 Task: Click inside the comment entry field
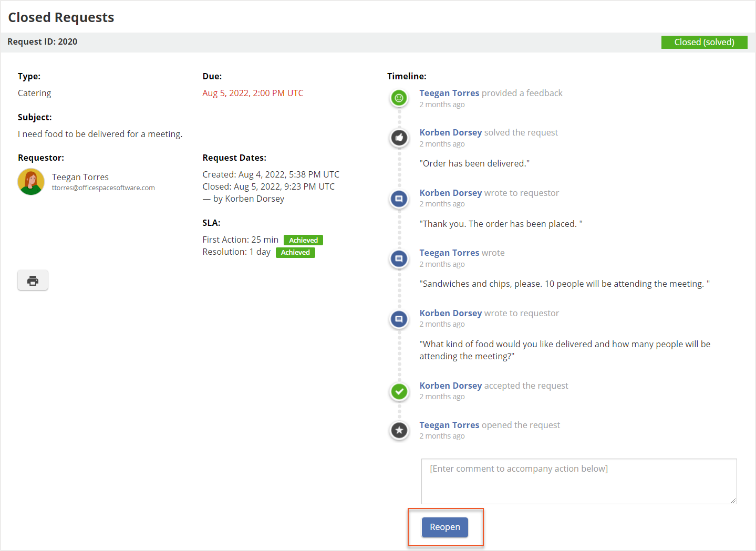(578, 481)
